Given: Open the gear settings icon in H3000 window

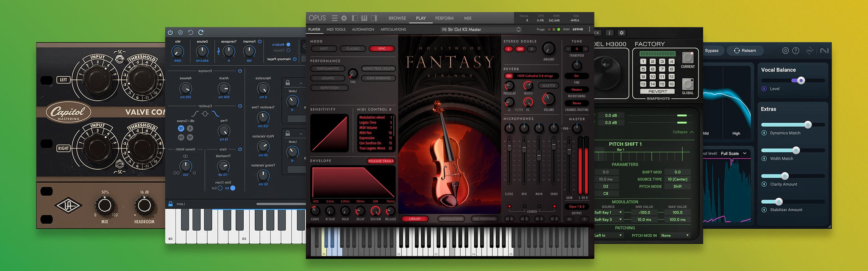Looking at the screenshot, I should tap(621, 33).
